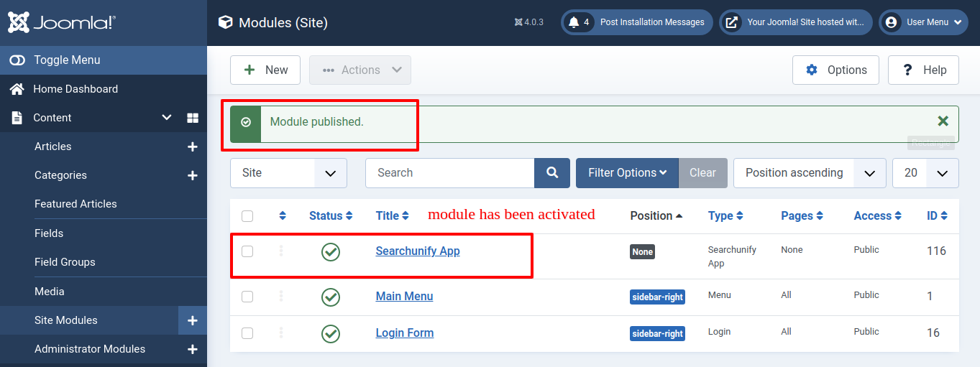Click the New module button
The width and height of the screenshot is (980, 367).
pyautogui.click(x=266, y=70)
